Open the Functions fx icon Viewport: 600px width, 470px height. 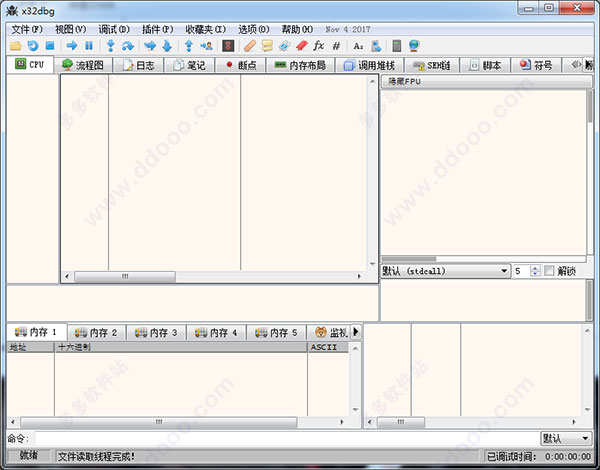(319, 46)
